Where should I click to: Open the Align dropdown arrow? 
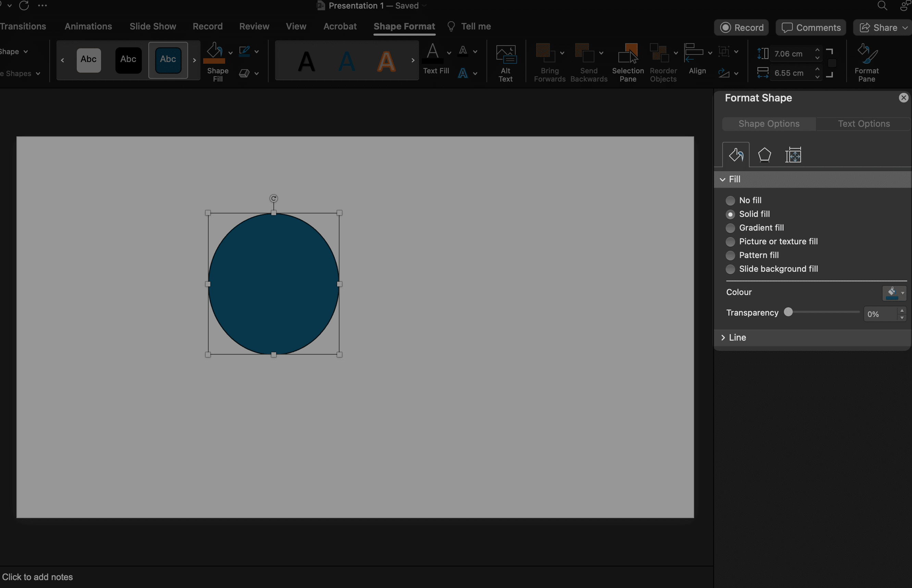tap(710, 53)
